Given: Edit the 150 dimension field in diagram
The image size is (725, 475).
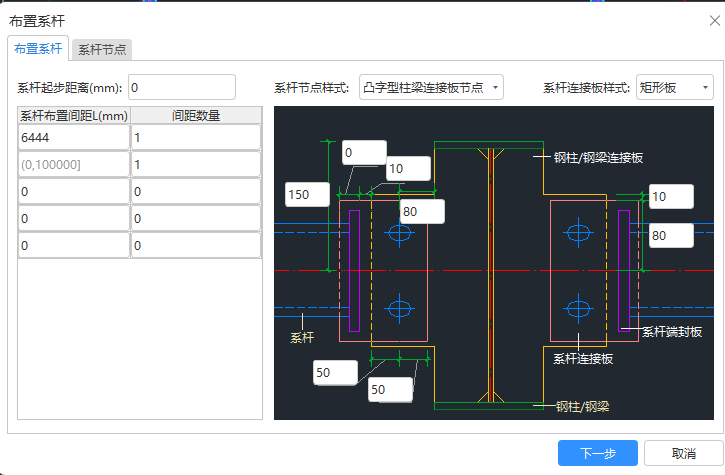Looking at the screenshot, I should 307,195.
